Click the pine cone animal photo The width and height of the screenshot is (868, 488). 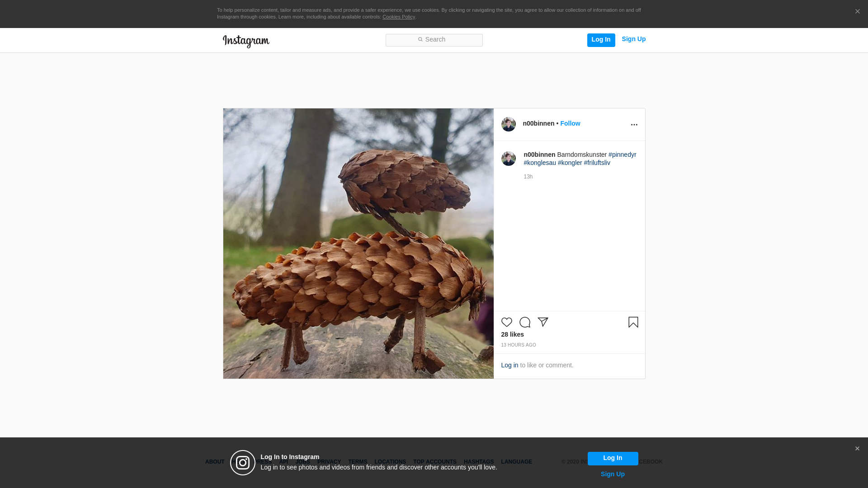pyautogui.click(x=358, y=243)
